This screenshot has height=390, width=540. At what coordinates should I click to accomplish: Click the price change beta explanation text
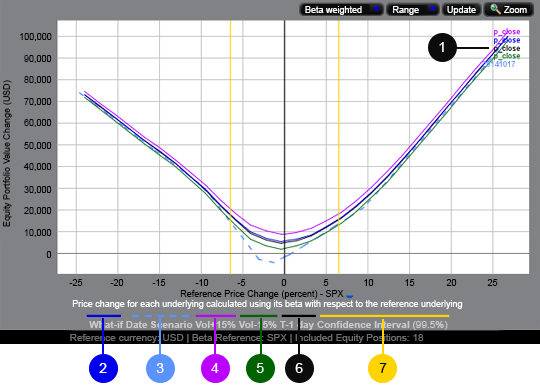(267, 304)
